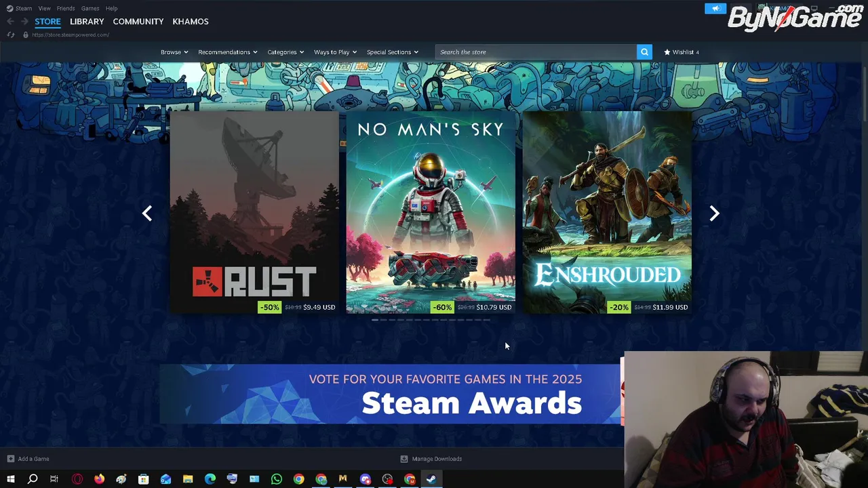This screenshot has width=868, height=488.
Task: Expand the Browse dropdown
Action: (x=174, y=52)
